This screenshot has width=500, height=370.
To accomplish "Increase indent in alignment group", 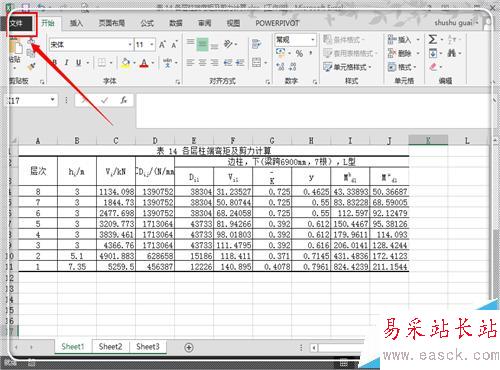I will [240, 62].
